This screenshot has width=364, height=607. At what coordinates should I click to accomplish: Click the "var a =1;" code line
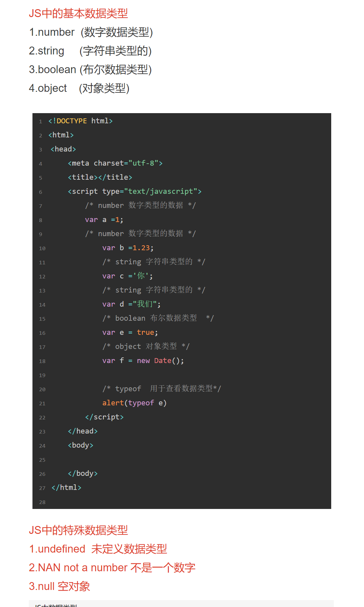(x=104, y=220)
